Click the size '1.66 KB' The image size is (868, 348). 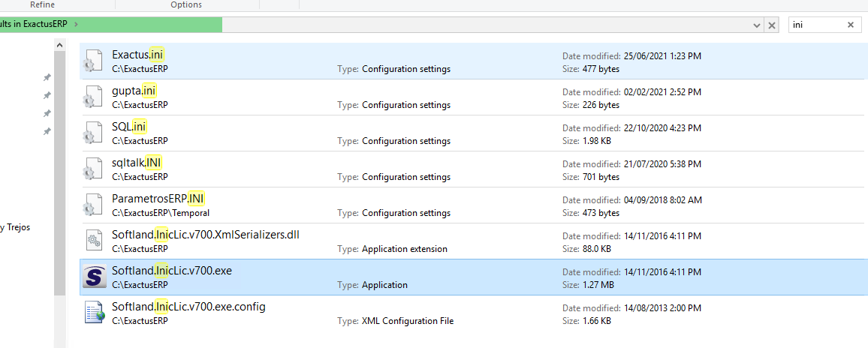597,321
